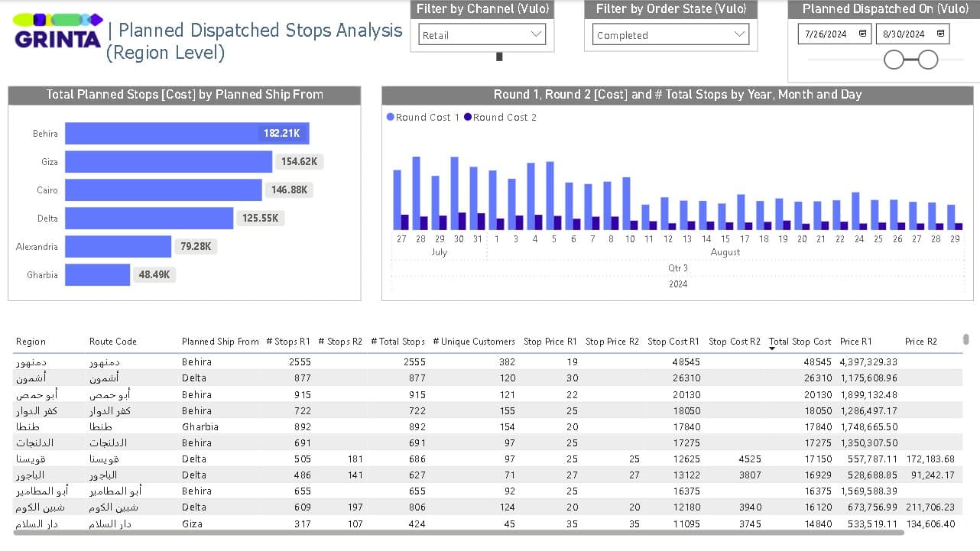Sort table by Route Code column header
The image size is (980, 551).
coord(112,342)
